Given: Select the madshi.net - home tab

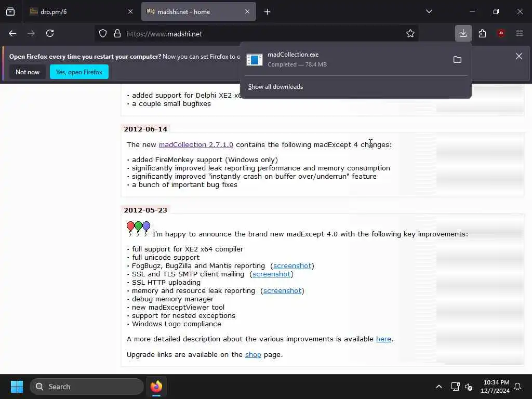Looking at the screenshot, I should (x=198, y=11).
